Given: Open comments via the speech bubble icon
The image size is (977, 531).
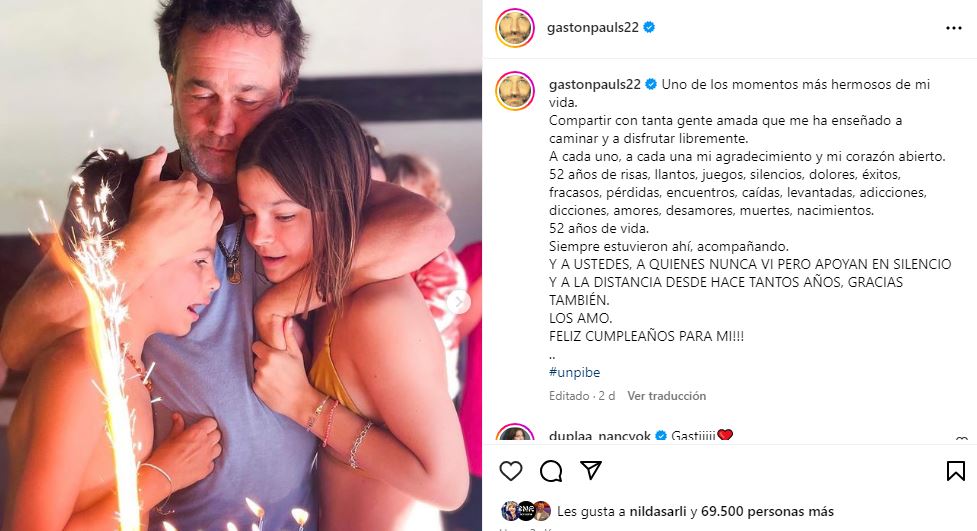Looking at the screenshot, I should 551,471.
